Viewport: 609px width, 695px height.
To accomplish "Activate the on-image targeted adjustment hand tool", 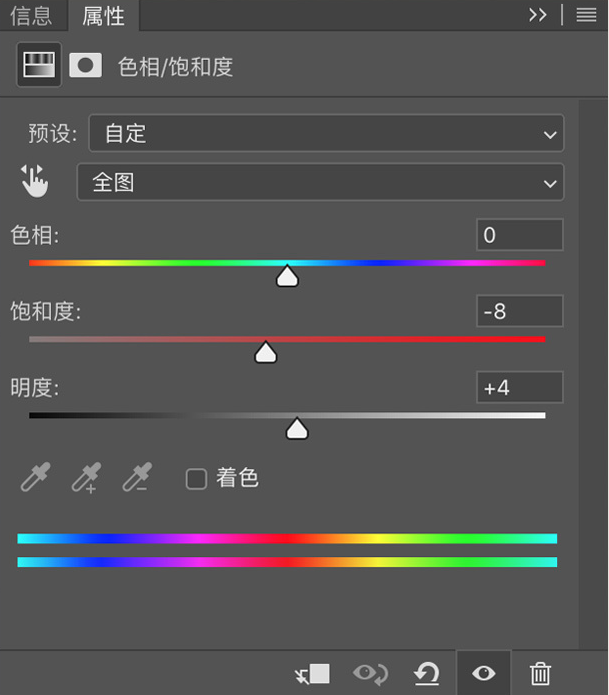I will pyautogui.click(x=34, y=181).
